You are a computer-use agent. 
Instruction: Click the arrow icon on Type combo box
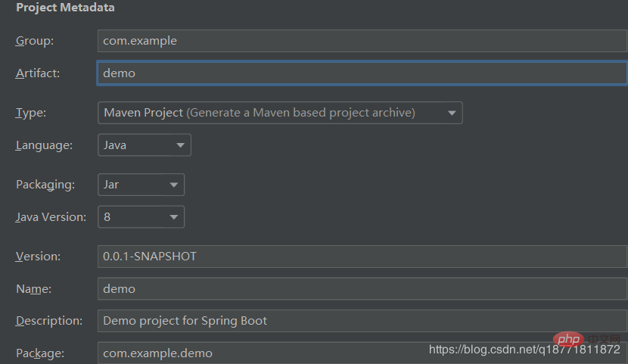click(452, 113)
